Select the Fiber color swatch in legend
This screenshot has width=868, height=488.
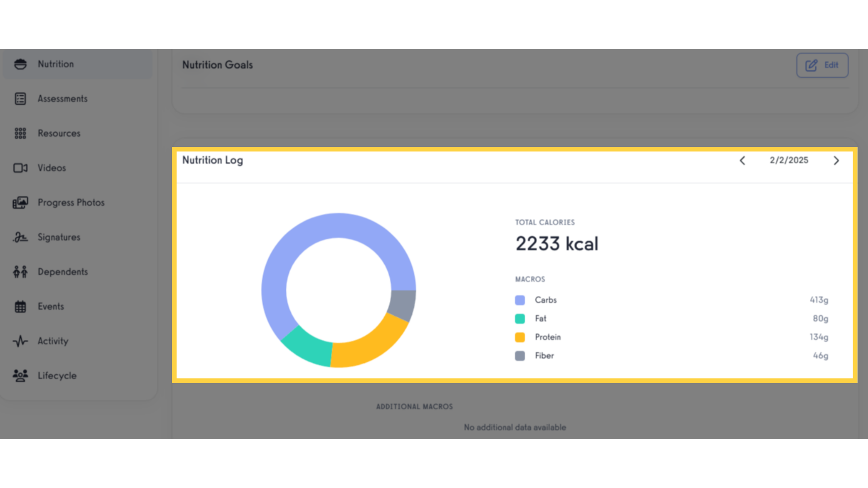click(x=520, y=356)
